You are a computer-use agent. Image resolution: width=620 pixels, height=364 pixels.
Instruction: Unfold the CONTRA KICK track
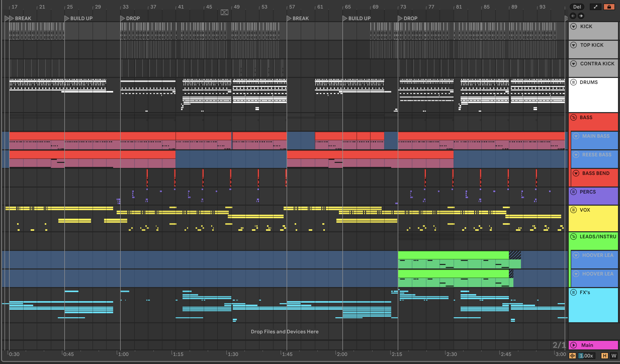[x=573, y=64]
